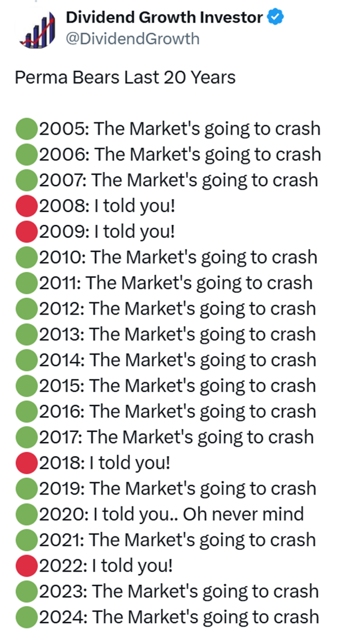Click the blue verified badge icon

tap(275, 18)
